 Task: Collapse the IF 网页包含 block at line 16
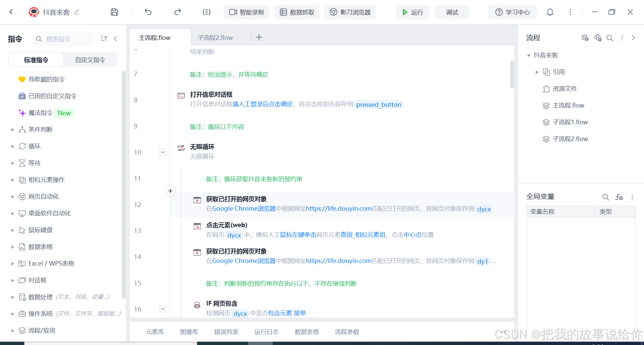pyautogui.click(x=163, y=309)
